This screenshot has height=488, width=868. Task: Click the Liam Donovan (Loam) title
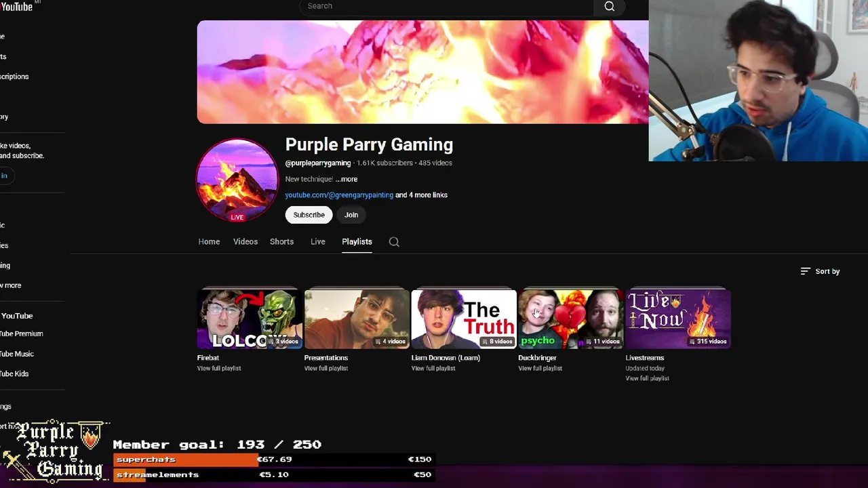point(446,358)
